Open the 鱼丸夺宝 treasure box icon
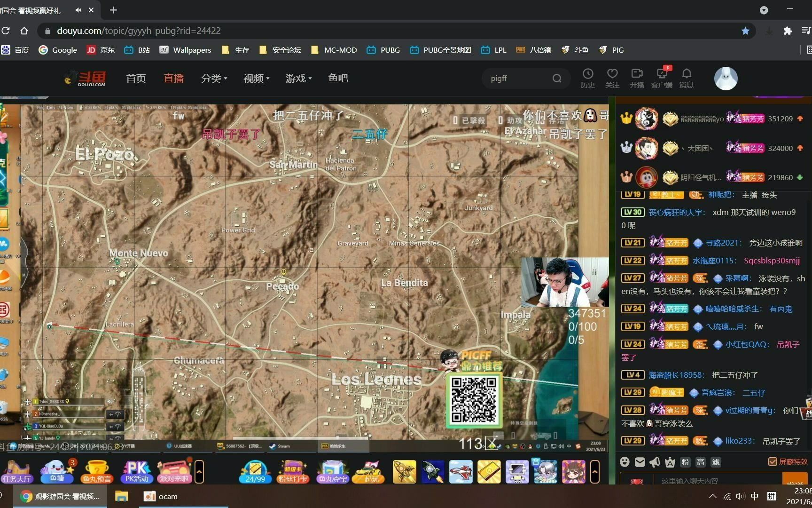 point(332,472)
